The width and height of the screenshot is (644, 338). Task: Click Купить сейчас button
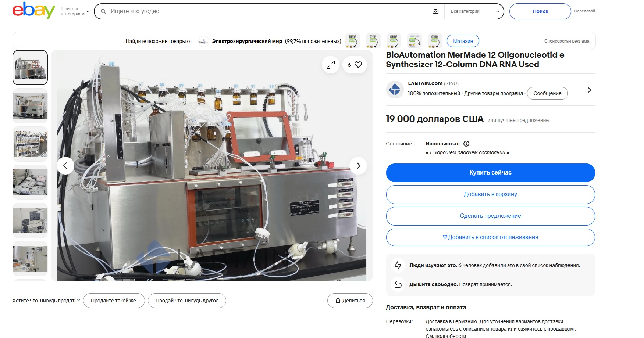click(490, 173)
